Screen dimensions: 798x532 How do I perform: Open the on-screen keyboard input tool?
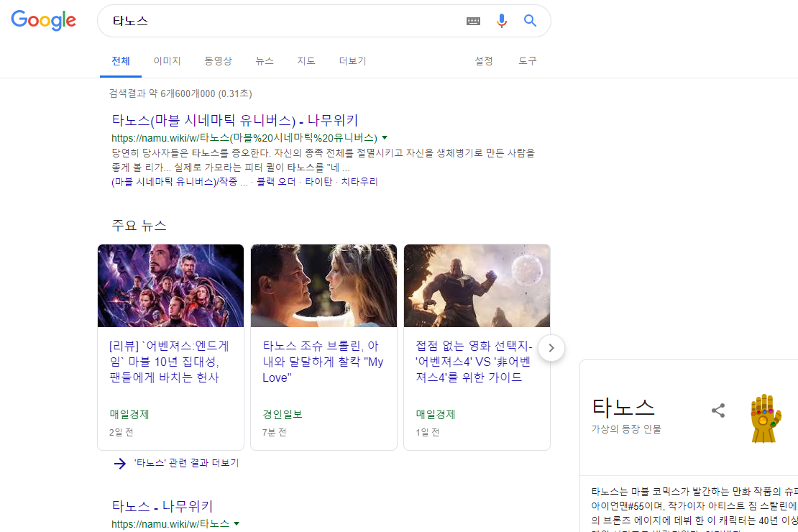coord(472,21)
